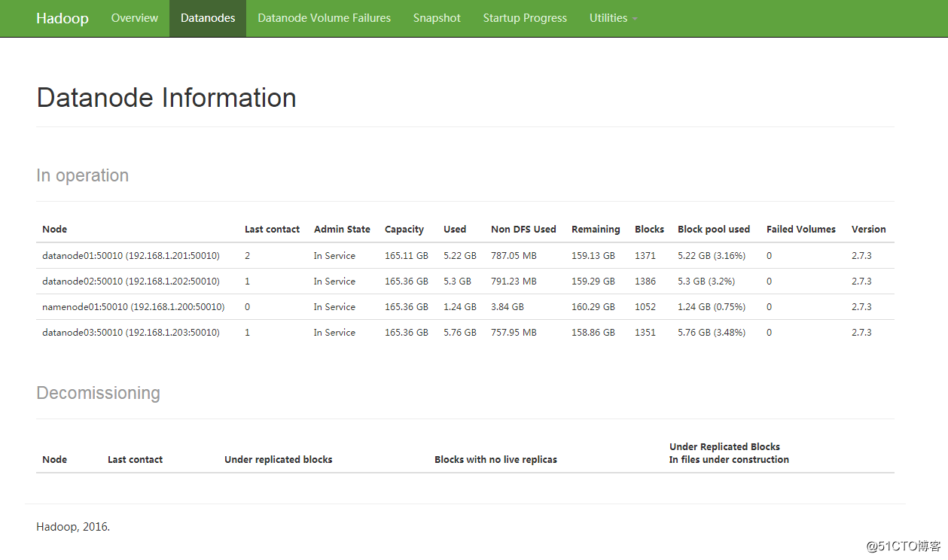The width and height of the screenshot is (948, 560).
Task: Click remaining value 158.86 GB
Action: tap(593, 333)
